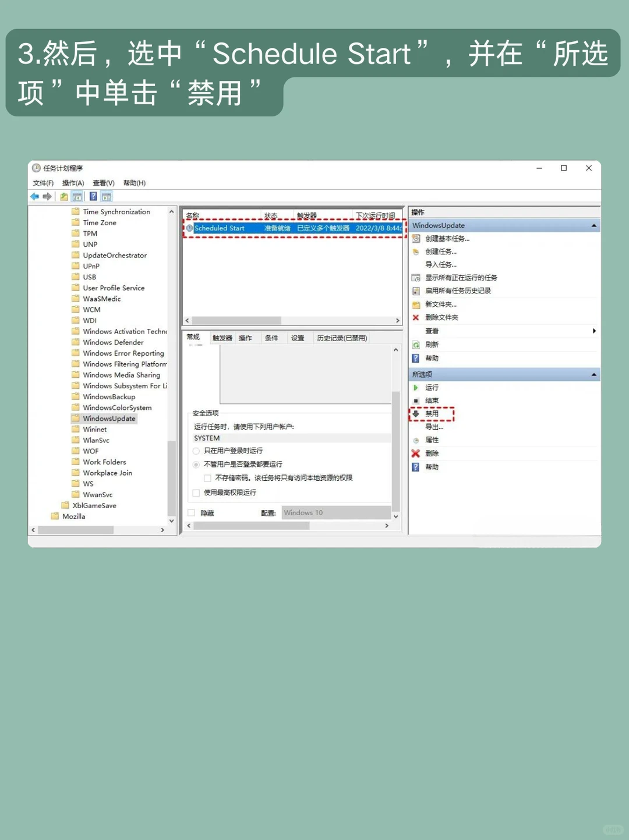Screen dimensions: 629x840
Task: Click the red X icon for 删除
Action: click(416, 453)
